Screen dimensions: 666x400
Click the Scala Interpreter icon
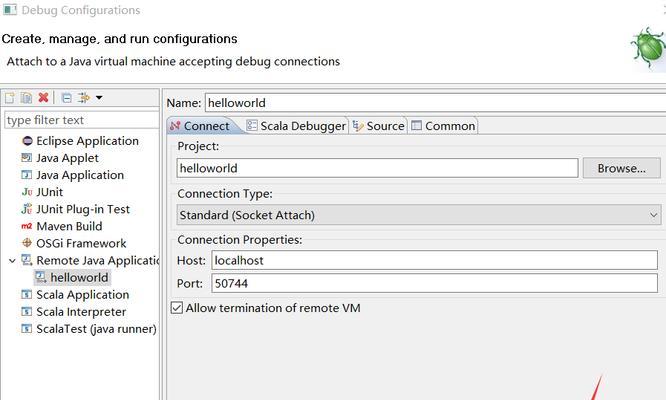click(x=26, y=312)
